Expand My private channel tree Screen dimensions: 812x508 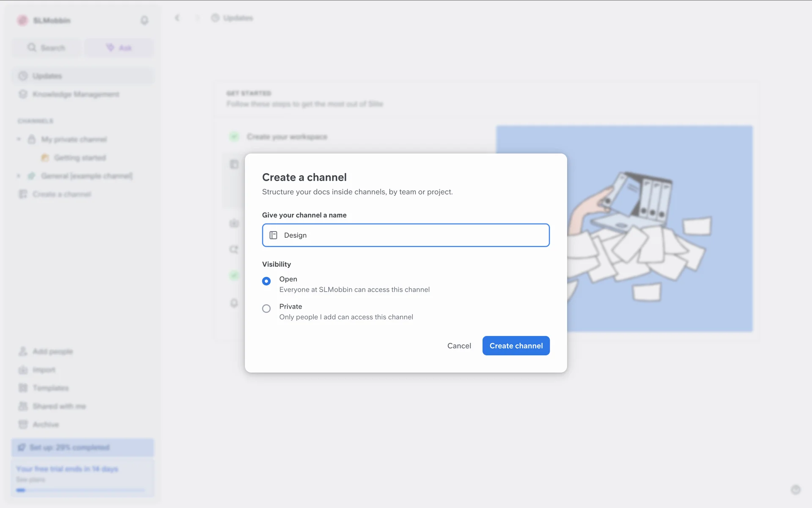[x=19, y=139]
